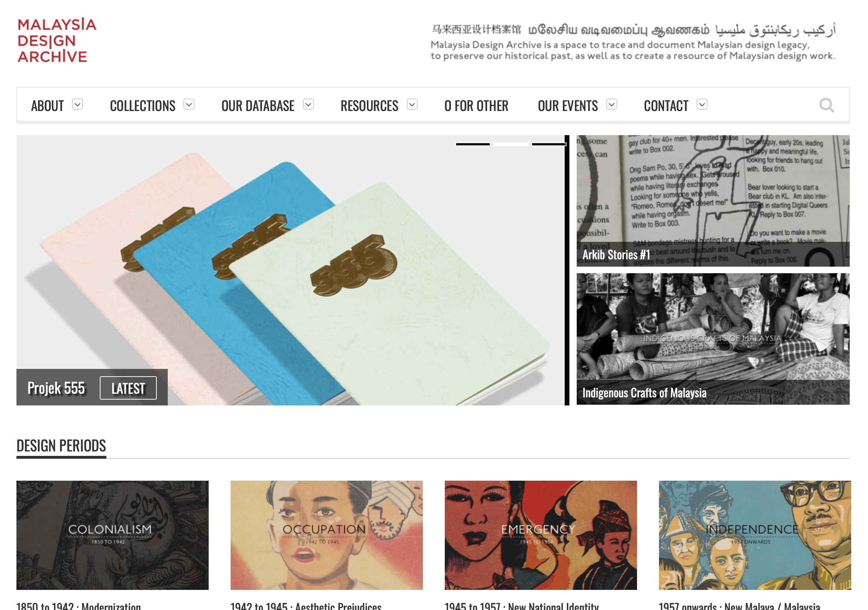
Task: Open the search magnifier icon
Action: pos(826,105)
